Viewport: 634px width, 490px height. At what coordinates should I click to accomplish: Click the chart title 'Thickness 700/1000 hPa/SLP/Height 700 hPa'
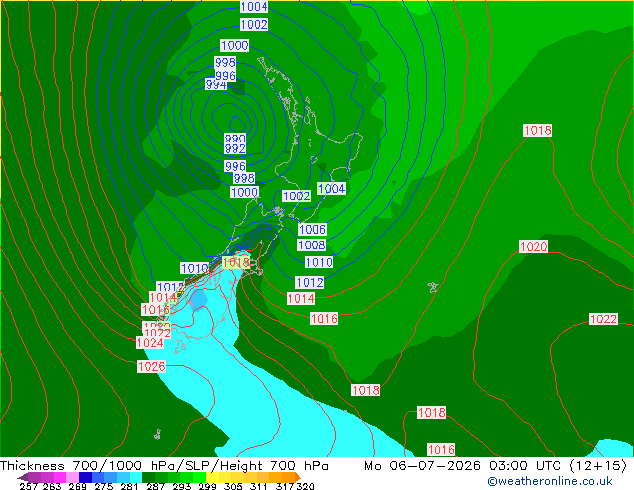(x=164, y=466)
